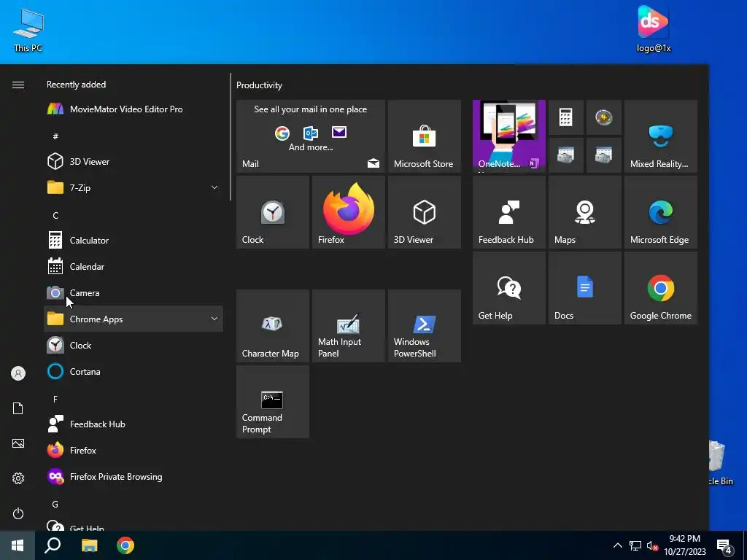Open the Mixed Reality tile

661,136
